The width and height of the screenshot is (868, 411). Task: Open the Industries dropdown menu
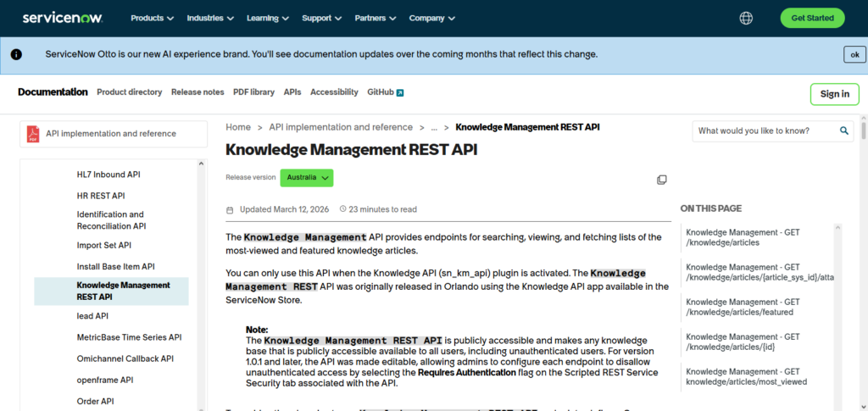tap(210, 19)
